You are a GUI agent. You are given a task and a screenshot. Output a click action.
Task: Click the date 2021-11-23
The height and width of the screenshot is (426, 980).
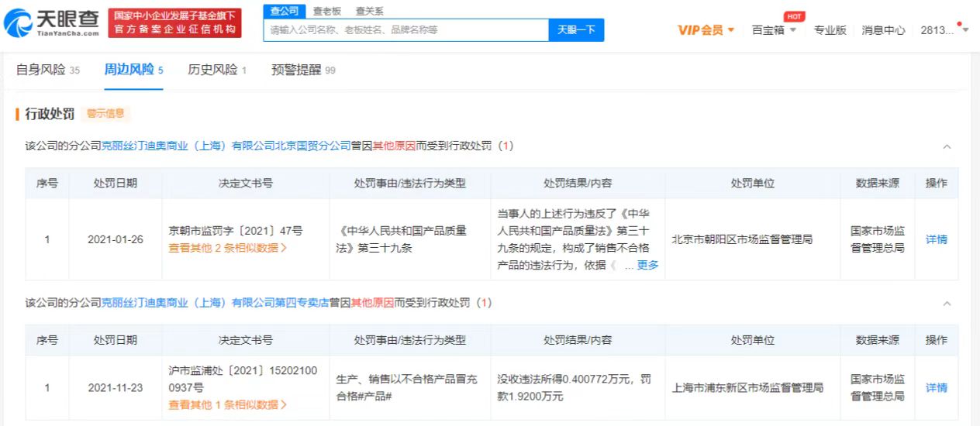(x=116, y=387)
